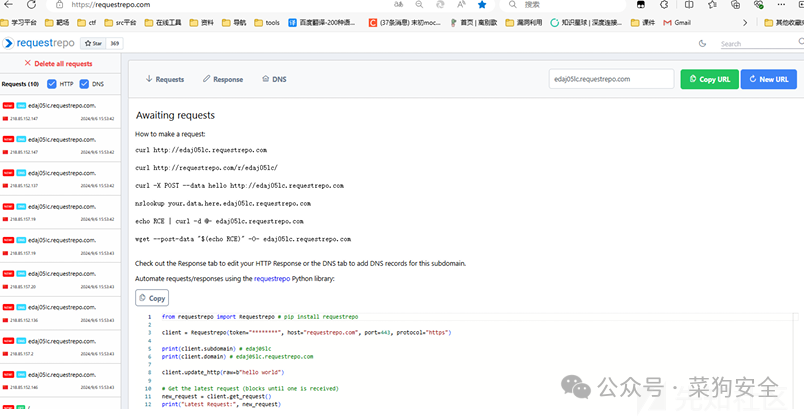Expand the bookmarks bar overflow chevron
The width and height of the screenshot is (804, 419).
click(x=745, y=23)
